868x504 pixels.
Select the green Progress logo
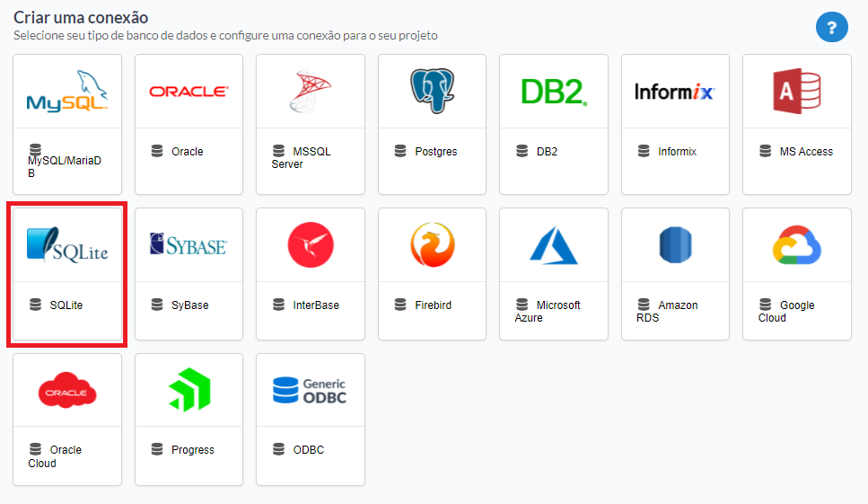tap(189, 390)
